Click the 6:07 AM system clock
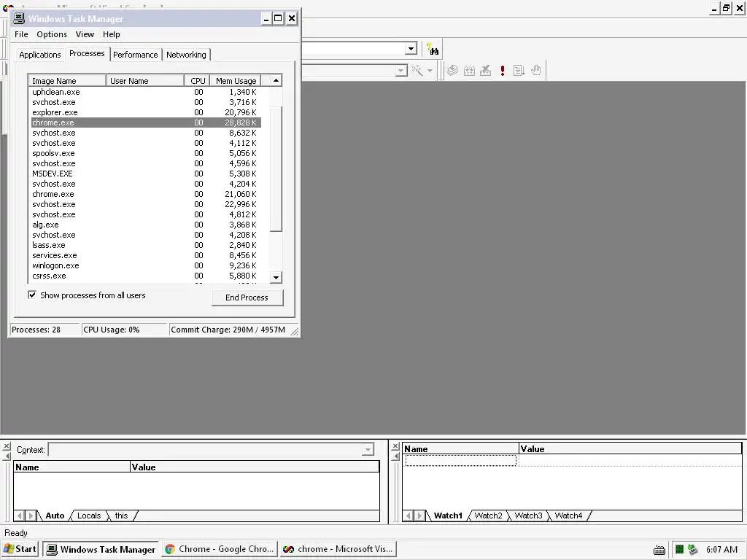 click(721, 550)
